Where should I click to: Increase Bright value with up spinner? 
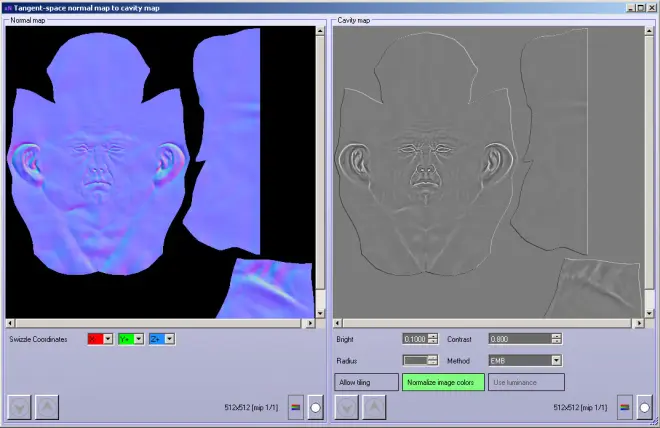point(433,337)
